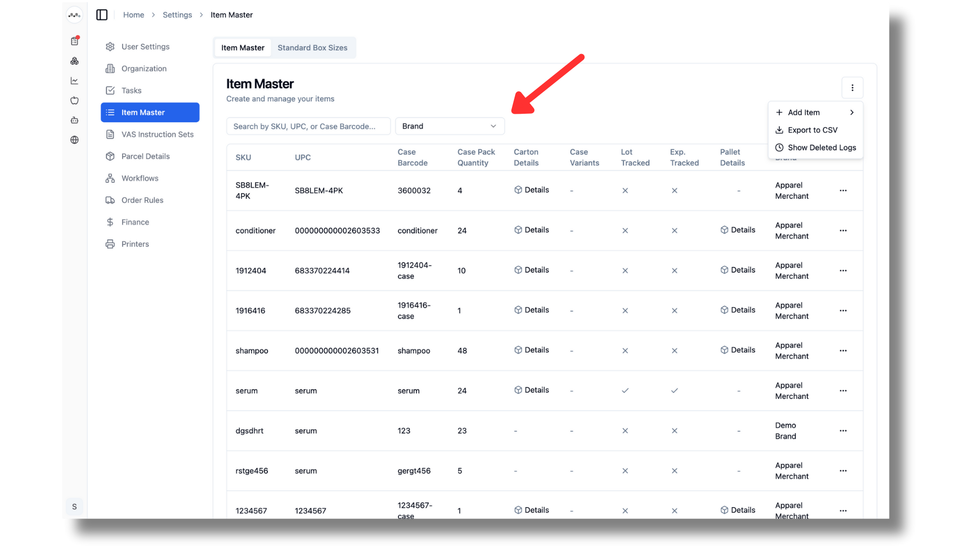980x551 pixels.
Task: Click the SKU column header
Action: point(243,157)
